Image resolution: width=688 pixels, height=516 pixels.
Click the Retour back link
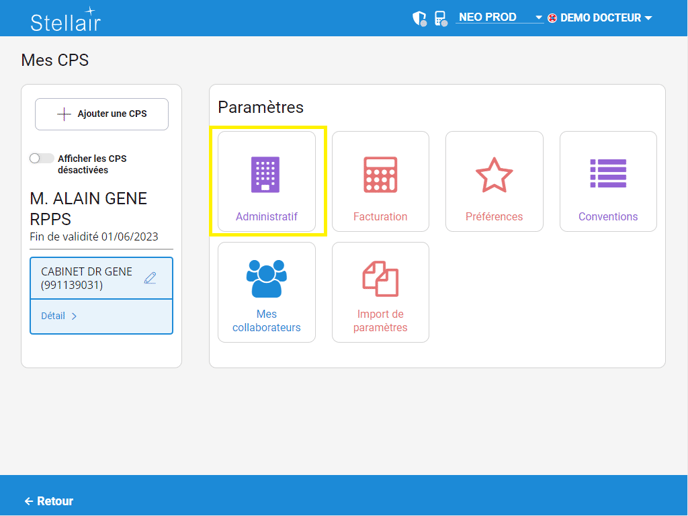tap(49, 501)
